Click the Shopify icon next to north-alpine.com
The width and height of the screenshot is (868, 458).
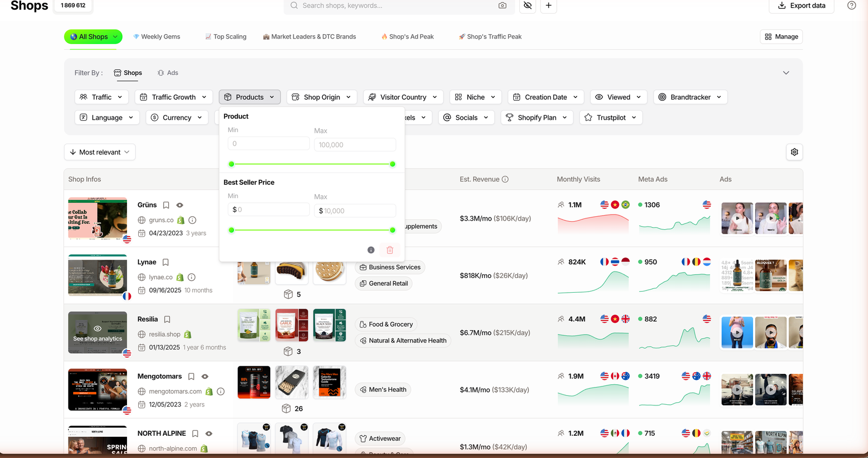click(205, 449)
